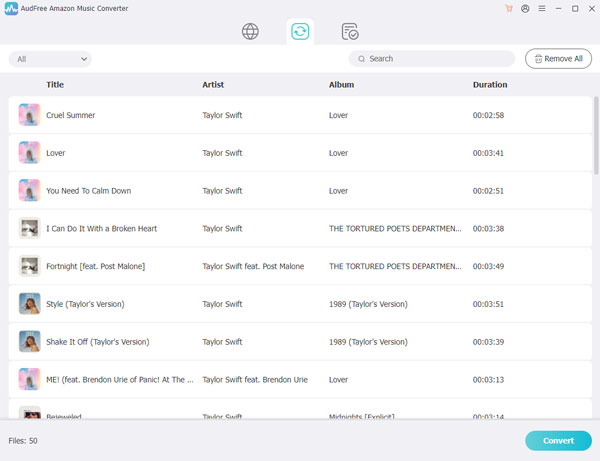The width and height of the screenshot is (600, 461).
Task: Expand the All filter dropdown
Action: tap(50, 59)
